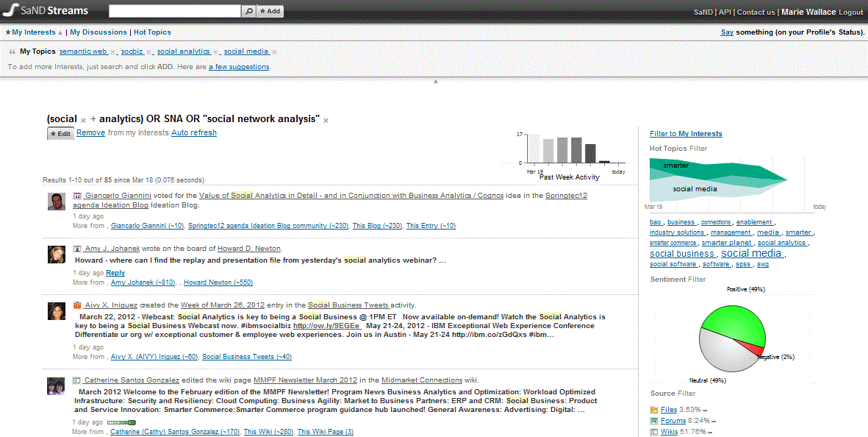Exclude Files source with its minus sign
868x437 pixels.
coord(704,411)
